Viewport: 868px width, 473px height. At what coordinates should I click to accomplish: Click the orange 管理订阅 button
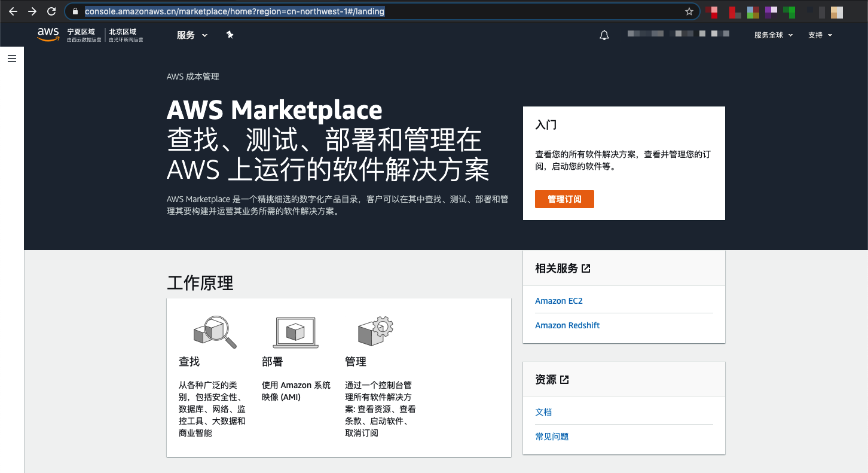pyautogui.click(x=564, y=199)
